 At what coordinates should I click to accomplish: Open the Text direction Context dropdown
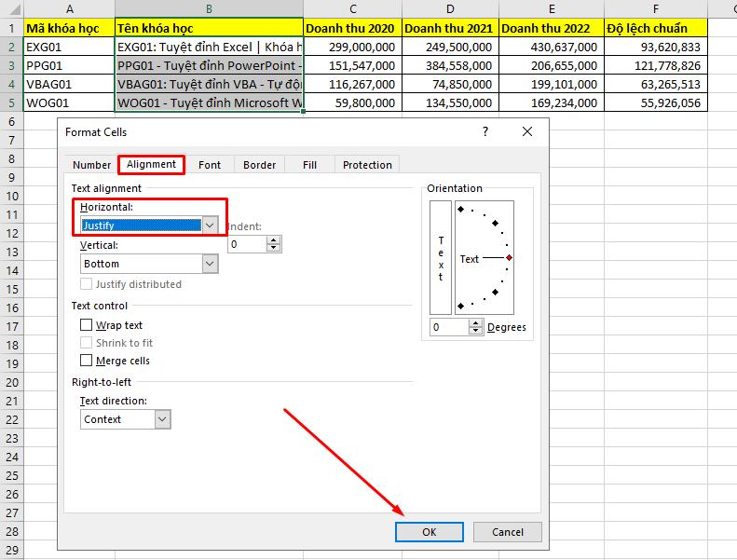163,419
